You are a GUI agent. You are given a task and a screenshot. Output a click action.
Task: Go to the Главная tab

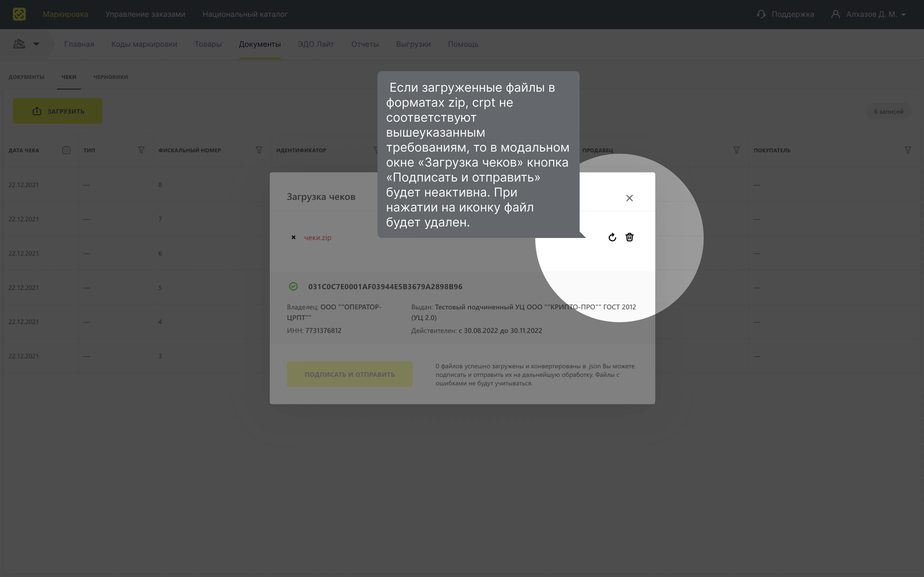pyautogui.click(x=79, y=44)
